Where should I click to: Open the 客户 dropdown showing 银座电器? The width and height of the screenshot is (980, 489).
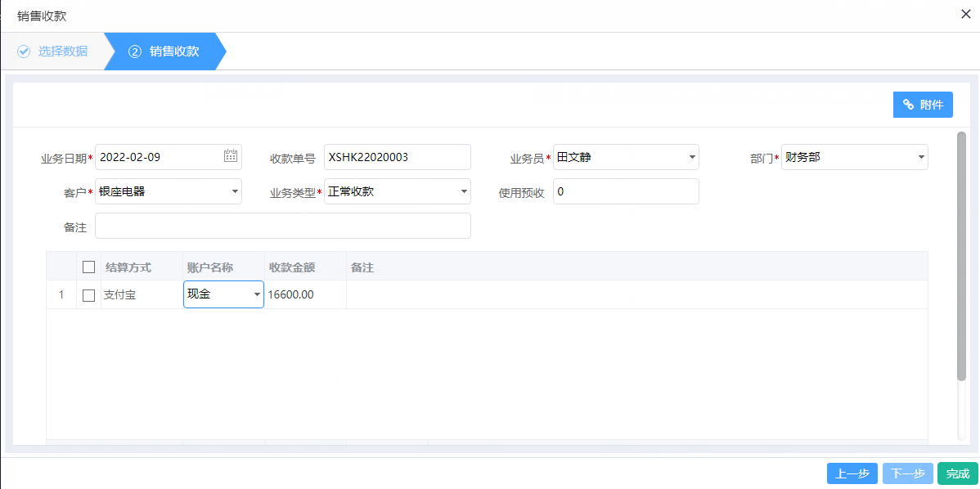tap(235, 191)
